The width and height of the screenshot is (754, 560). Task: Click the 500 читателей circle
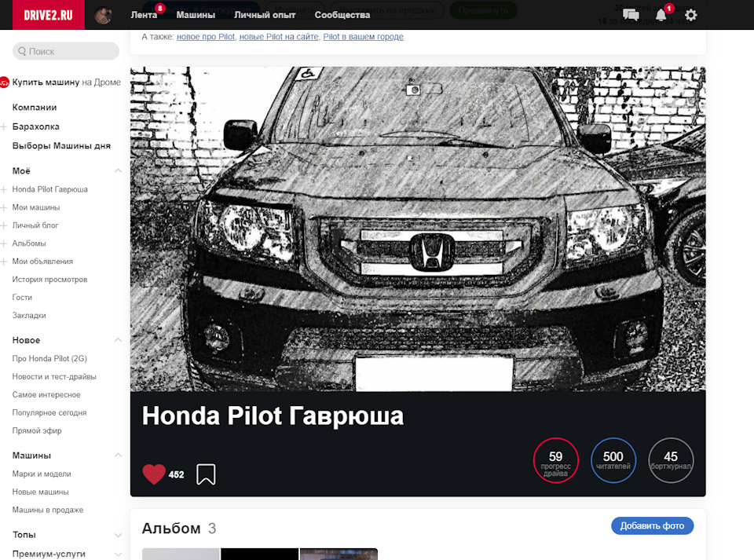pos(613,460)
